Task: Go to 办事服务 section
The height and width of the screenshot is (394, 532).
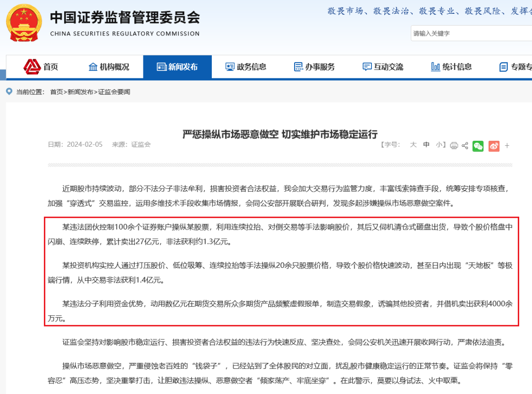Action: (x=314, y=66)
